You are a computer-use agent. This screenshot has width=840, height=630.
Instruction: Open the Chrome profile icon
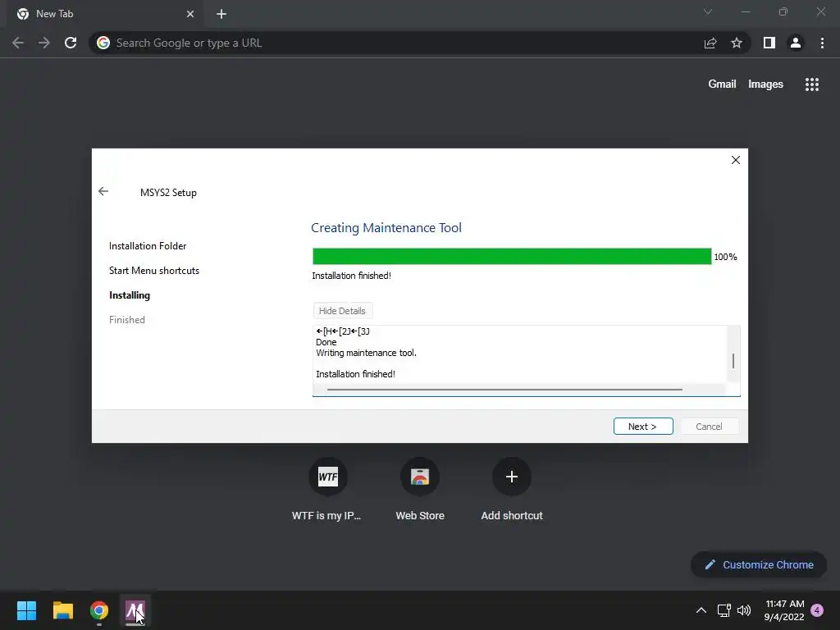coord(796,43)
